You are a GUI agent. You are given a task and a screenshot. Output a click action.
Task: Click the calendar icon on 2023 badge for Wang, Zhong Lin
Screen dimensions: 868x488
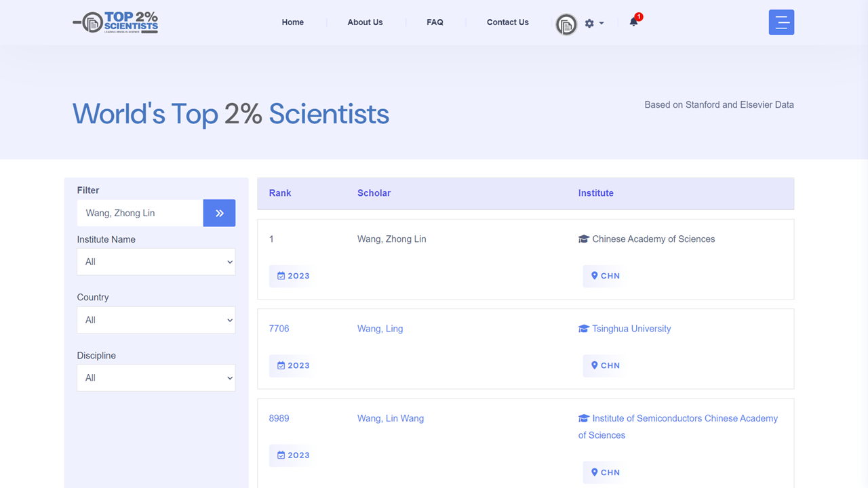[x=281, y=276]
